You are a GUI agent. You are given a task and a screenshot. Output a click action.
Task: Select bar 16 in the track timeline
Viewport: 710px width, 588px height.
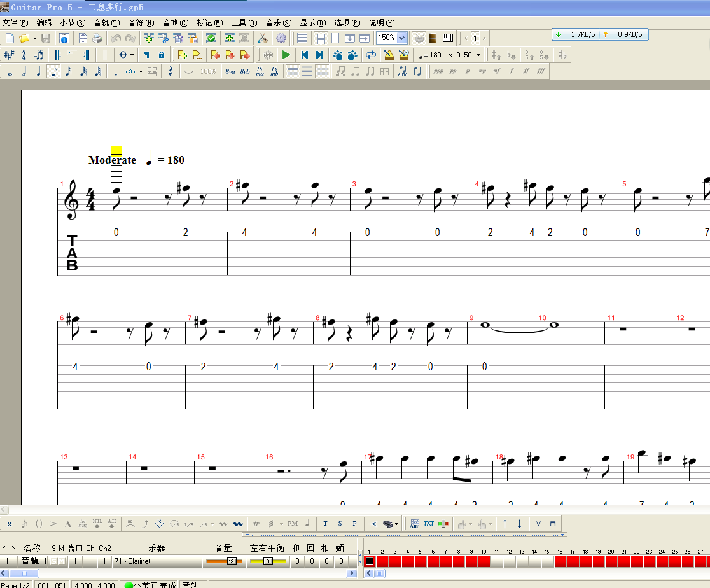(x=560, y=561)
